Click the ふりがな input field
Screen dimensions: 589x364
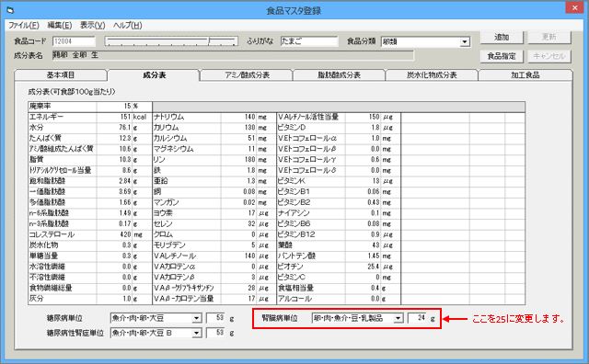pyautogui.click(x=309, y=41)
